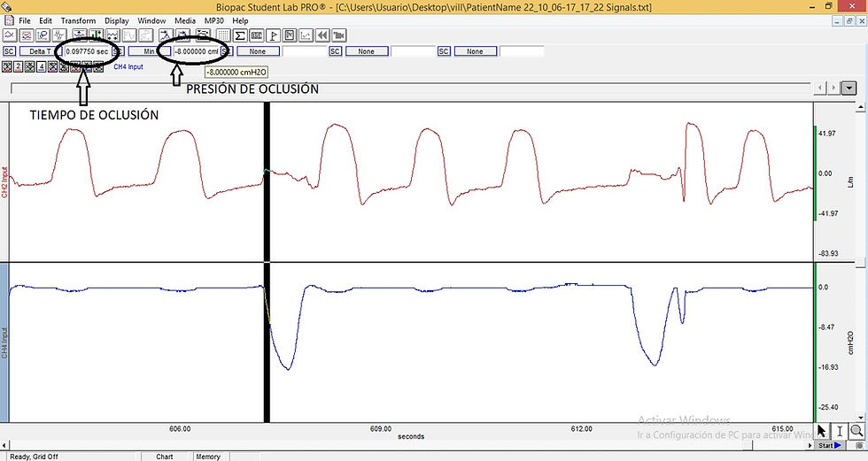Click the L/m vertical scale units
This screenshot has height=461, width=868.
pyautogui.click(x=851, y=181)
